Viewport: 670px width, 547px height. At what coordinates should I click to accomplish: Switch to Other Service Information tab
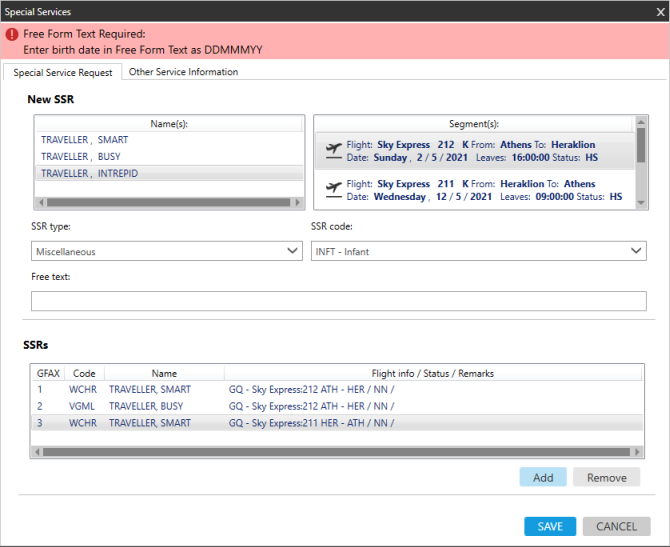click(x=183, y=72)
